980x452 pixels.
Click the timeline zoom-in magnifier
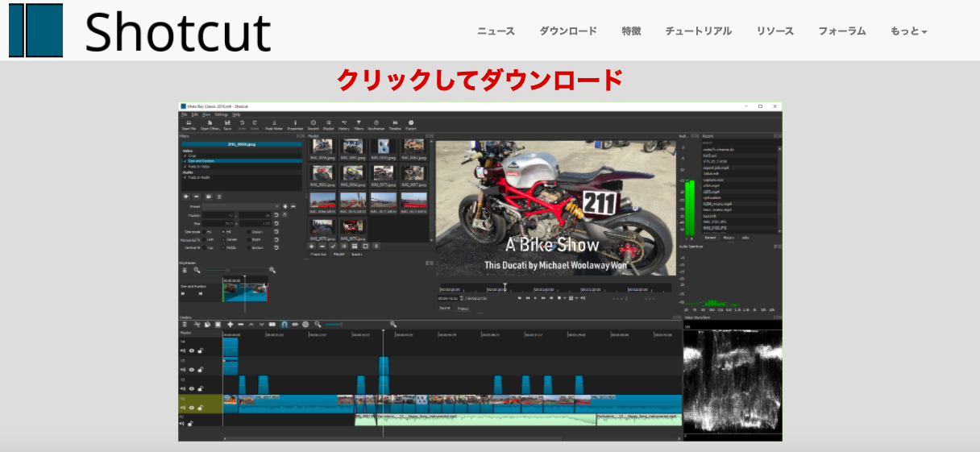click(393, 325)
